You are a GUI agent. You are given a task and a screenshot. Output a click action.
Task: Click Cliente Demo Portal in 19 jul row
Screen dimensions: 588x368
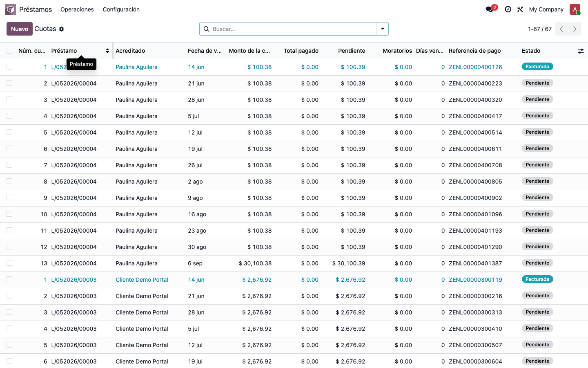click(142, 361)
